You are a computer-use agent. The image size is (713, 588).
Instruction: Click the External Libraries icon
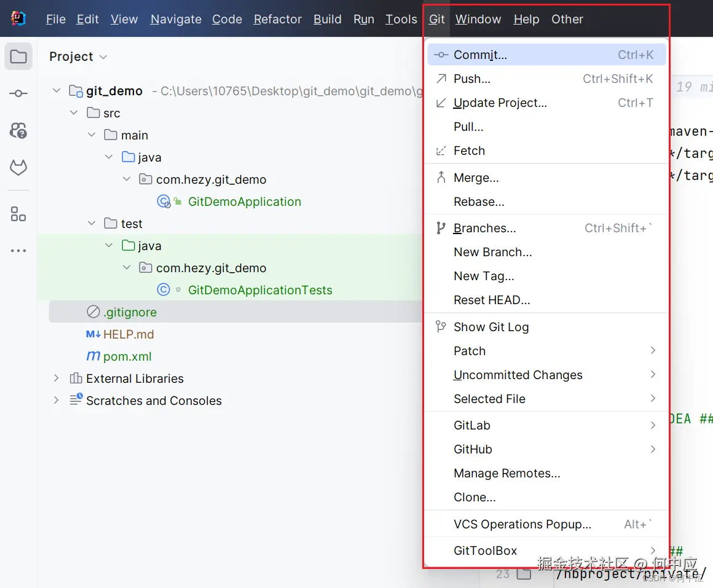coord(76,378)
